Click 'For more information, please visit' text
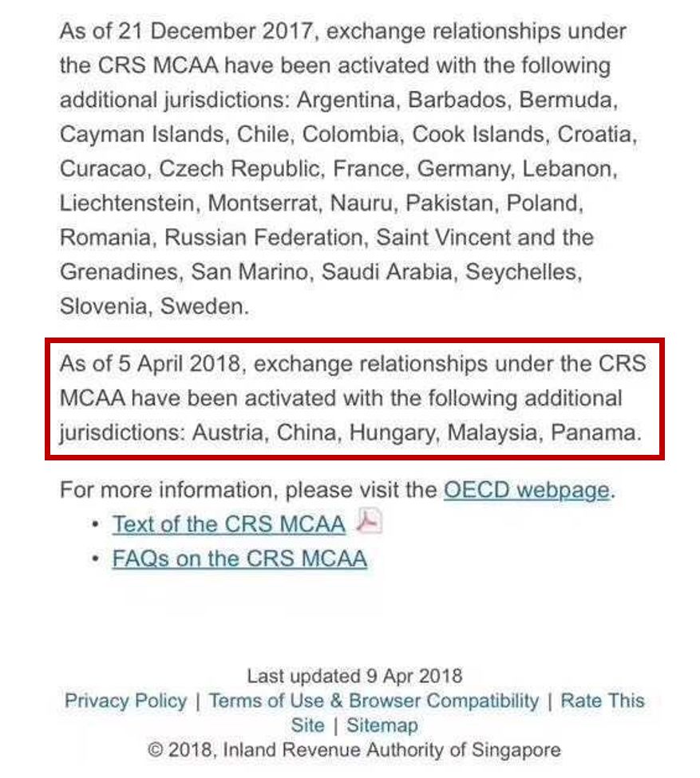Viewport: 700px width, 778px height. tap(249, 489)
